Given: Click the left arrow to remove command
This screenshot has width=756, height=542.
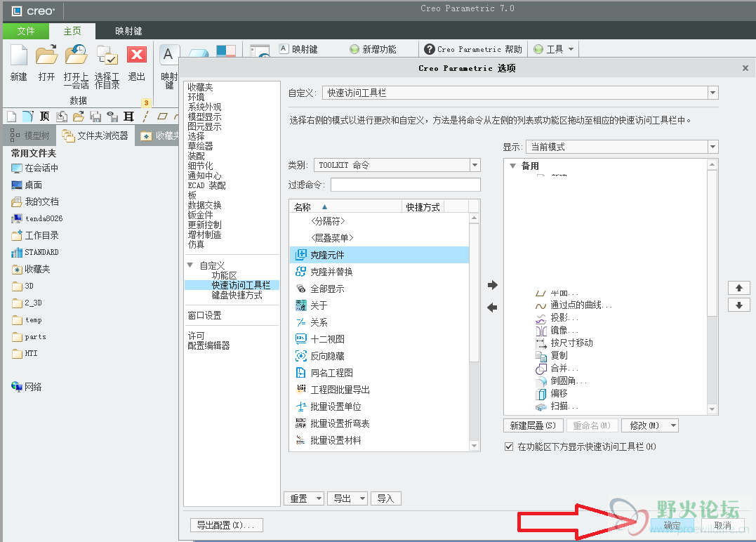Looking at the screenshot, I should pyautogui.click(x=492, y=308).
